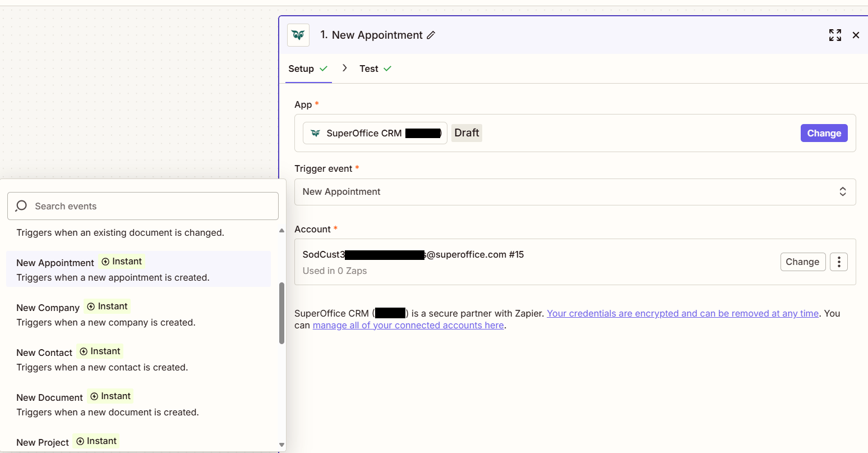Click the green checkmark beside Setup
Viewport: 868px width, 453px height.
[x=324, y=68]
